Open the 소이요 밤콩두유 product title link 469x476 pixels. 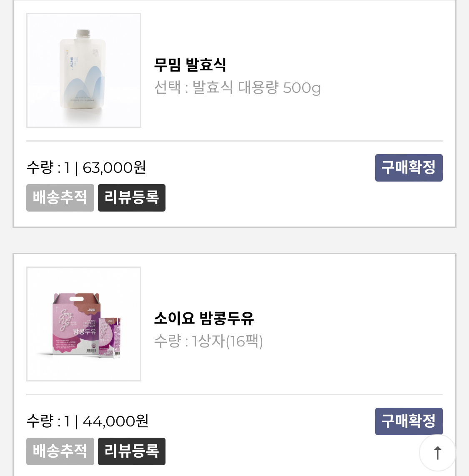click(x=203, y=318)
